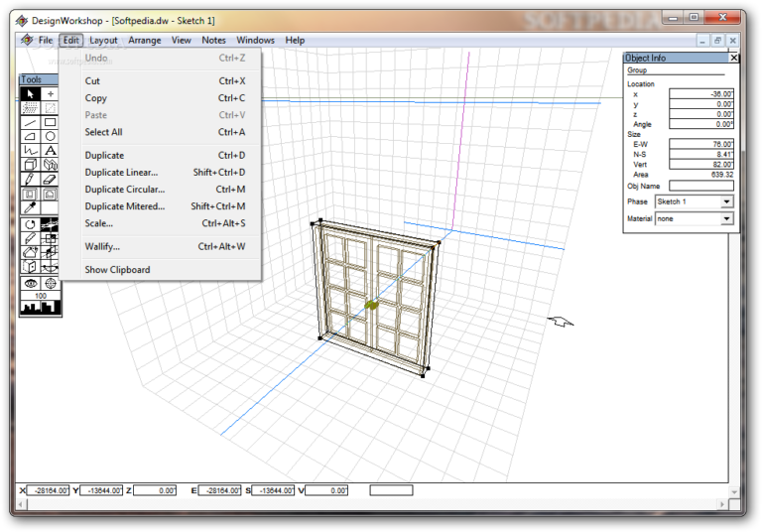
Task: Open the Material dropdown showing none
Action: [695, 218]
